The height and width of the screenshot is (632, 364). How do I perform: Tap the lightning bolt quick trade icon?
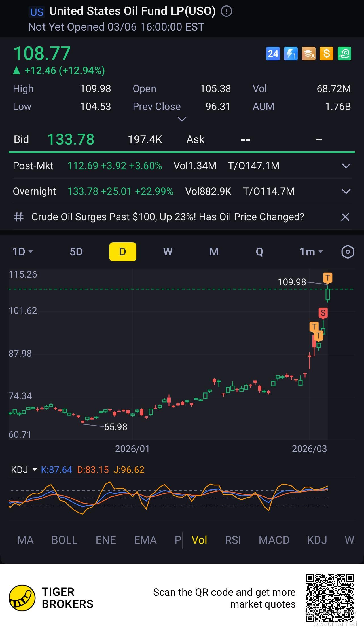click(x=291, y=54)
